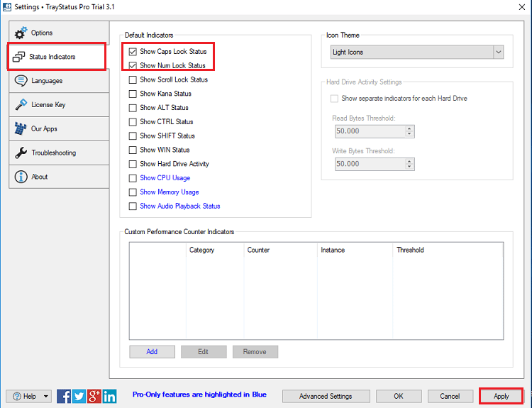Uncheck Show Caps Lock Status

tap(133, 52)
